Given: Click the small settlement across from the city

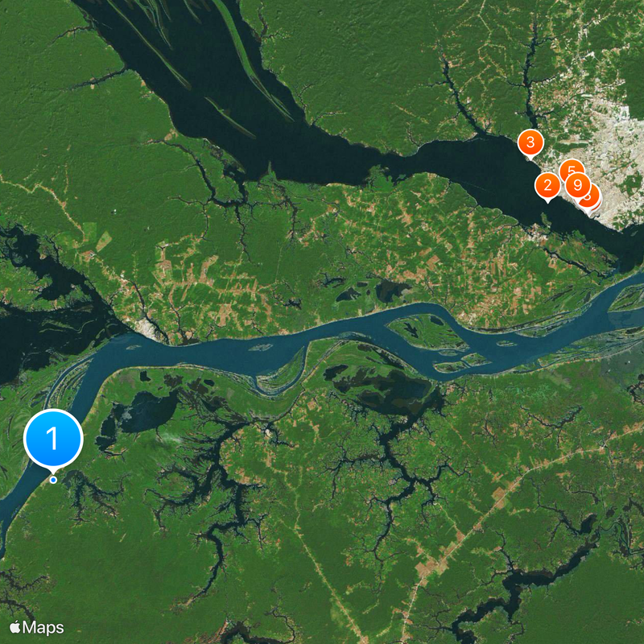Looking at the screenshot, I should 536,237.
